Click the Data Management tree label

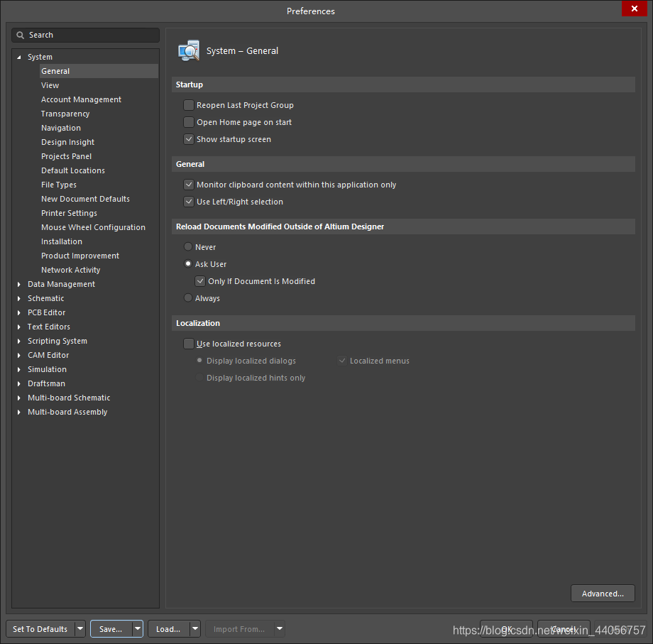(61, 284)
